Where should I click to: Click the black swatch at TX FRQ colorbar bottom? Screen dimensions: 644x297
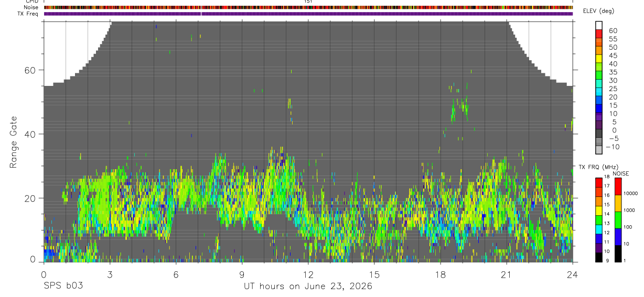[x=599, y=258]
